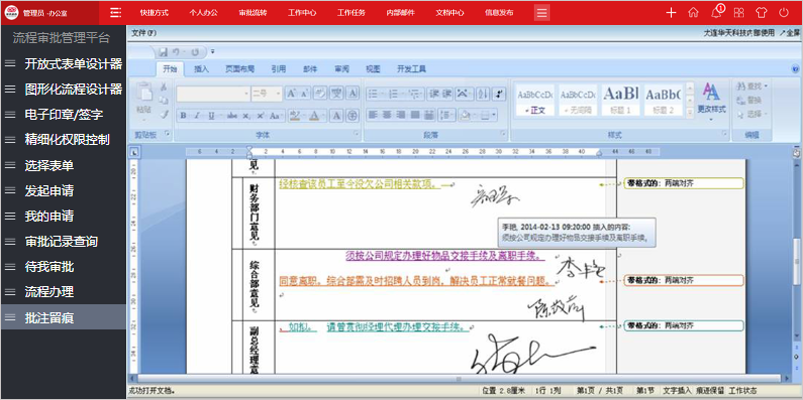Screen dimensions: 803x400
Task: Toggle Italic formatting
Action: pos(197,116)
